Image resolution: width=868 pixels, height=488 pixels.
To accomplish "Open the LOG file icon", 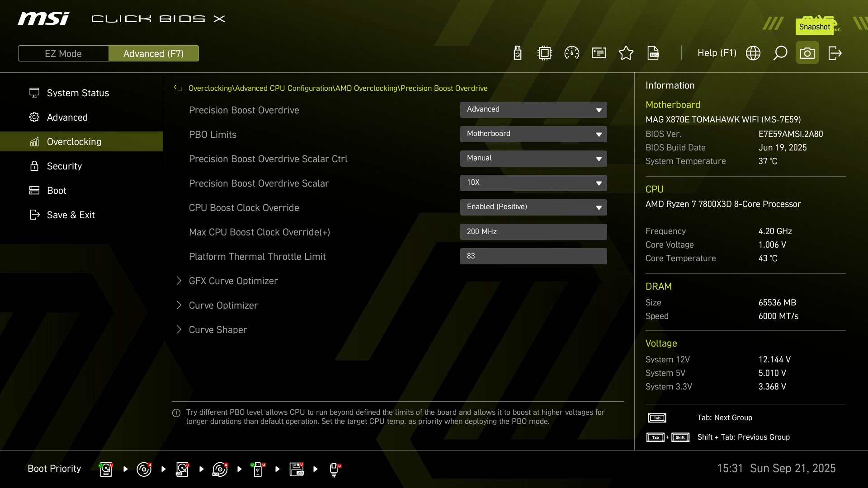I will [653, 53].
